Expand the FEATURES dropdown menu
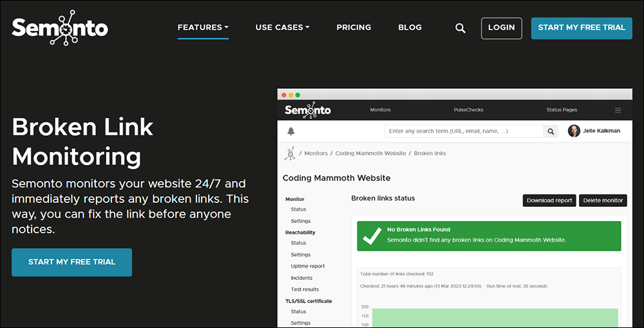This screenshot has height=328, width=644. (x=203, y=28)
